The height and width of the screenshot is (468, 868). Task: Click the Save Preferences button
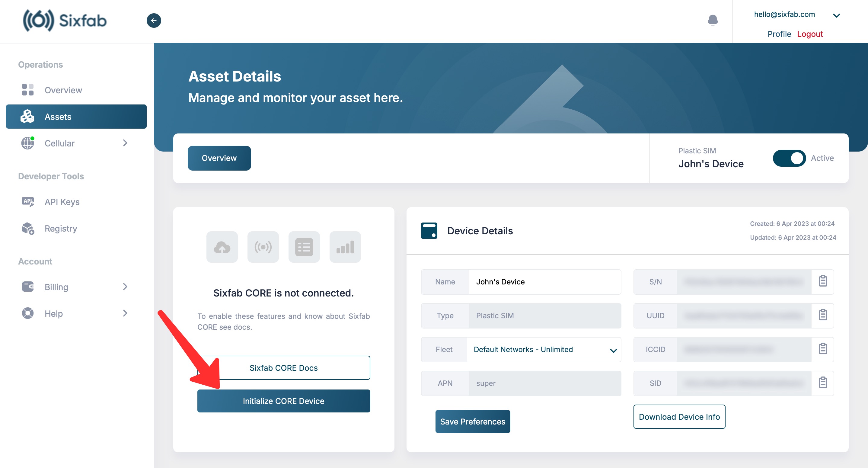(472, 421)
